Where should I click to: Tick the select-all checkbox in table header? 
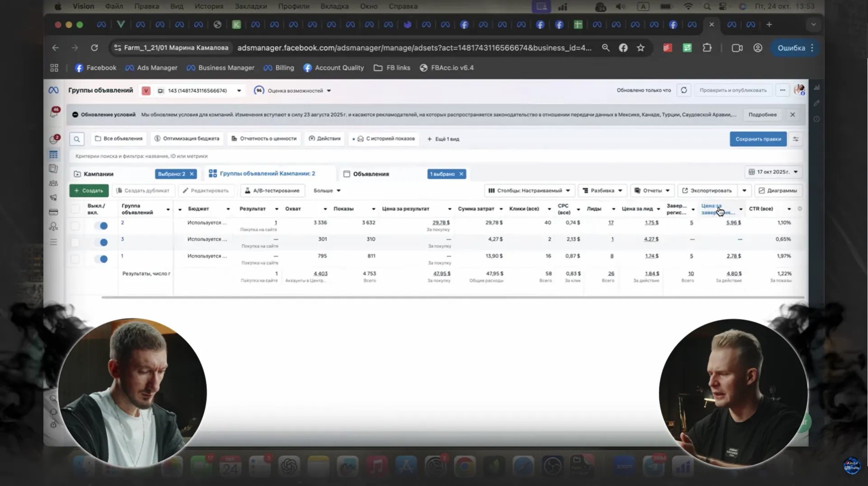[75, 209]
